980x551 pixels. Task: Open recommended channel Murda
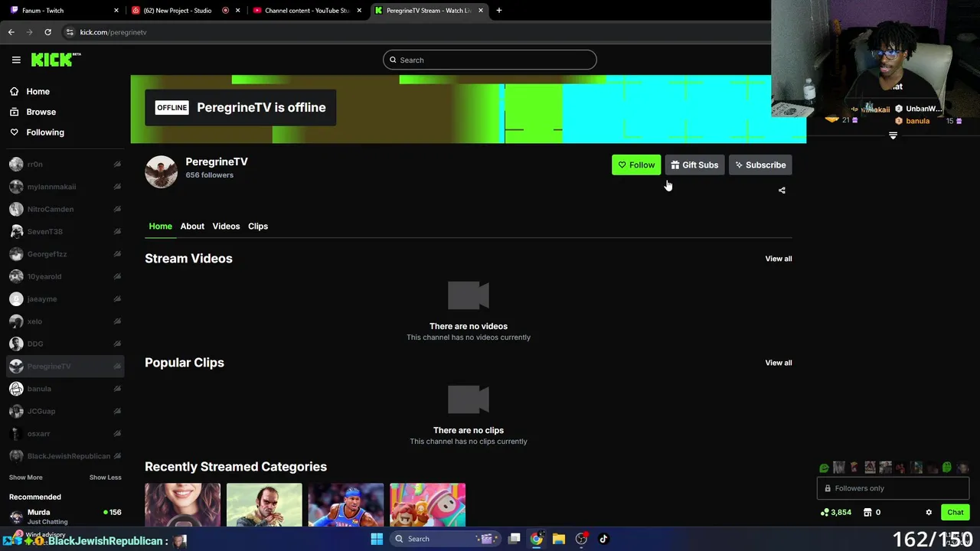(x=65, y=516)
